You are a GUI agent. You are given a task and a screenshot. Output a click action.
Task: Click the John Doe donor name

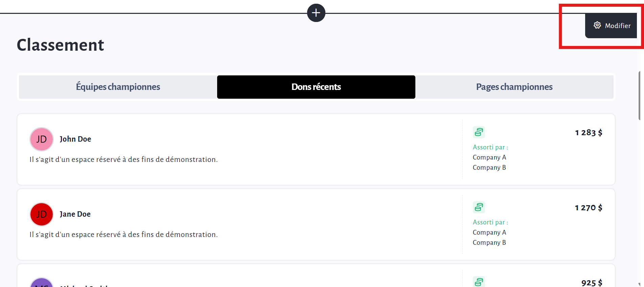pyautogui.click(x=75, y=139)
